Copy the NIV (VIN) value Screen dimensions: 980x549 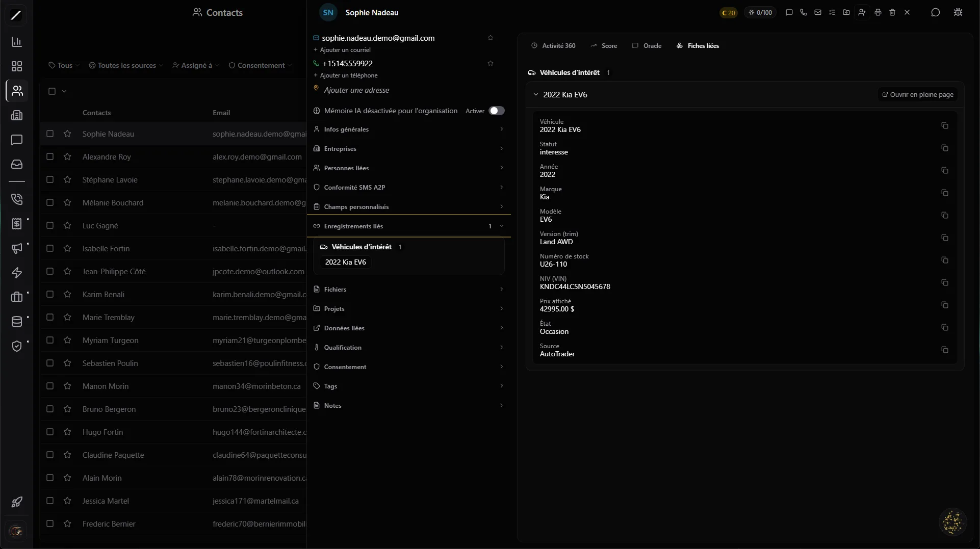[x=945, y=282]
